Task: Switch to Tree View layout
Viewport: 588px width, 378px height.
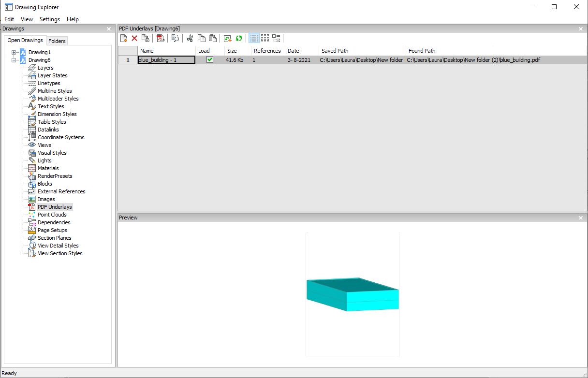Action: 276,38
